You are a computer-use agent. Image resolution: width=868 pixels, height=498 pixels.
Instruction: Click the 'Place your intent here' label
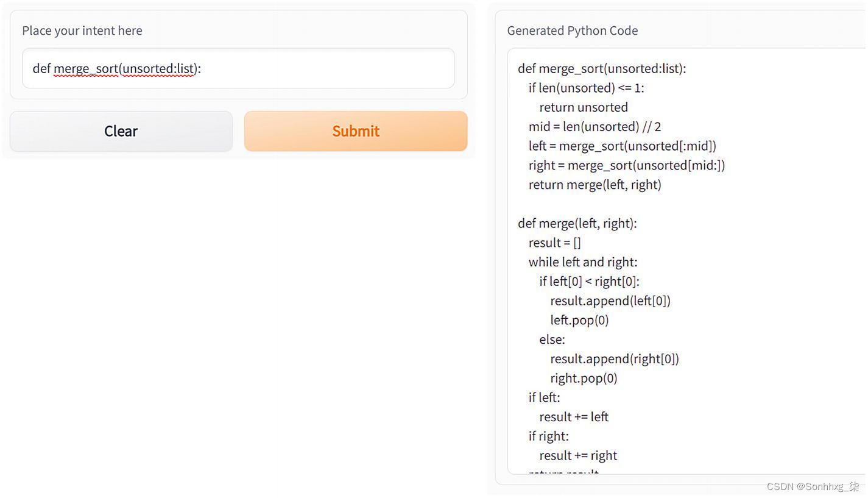pyautogui.click(x=82, y=30)
